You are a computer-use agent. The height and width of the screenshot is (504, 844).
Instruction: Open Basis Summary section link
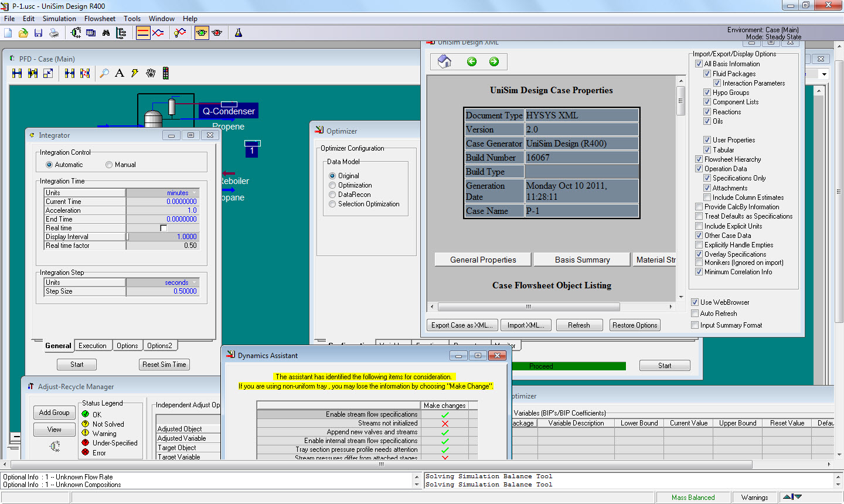(583, 260)
